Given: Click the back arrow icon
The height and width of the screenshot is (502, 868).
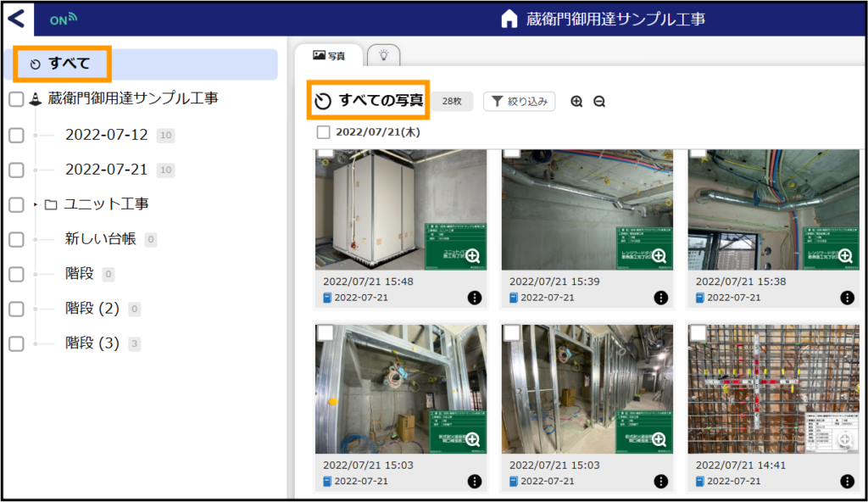Looking at the screenshot, I should pyautogui.click(x=17, y=19).
